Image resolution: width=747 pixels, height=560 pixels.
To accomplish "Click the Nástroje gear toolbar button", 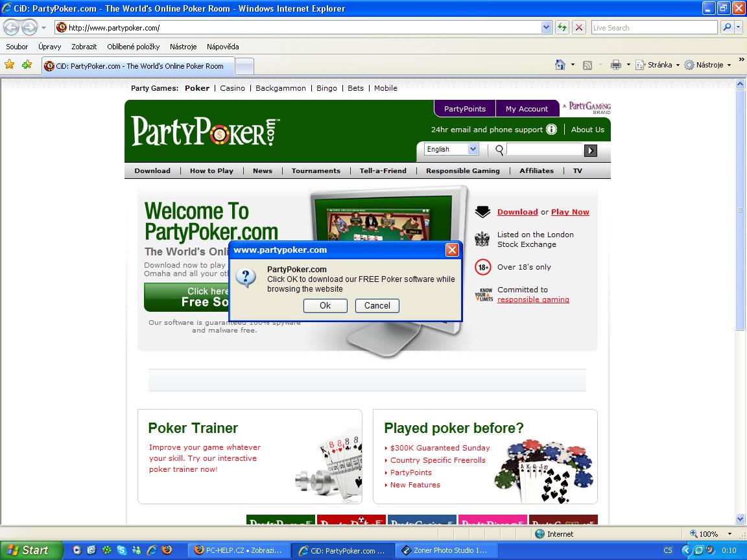I will [707, 65].
